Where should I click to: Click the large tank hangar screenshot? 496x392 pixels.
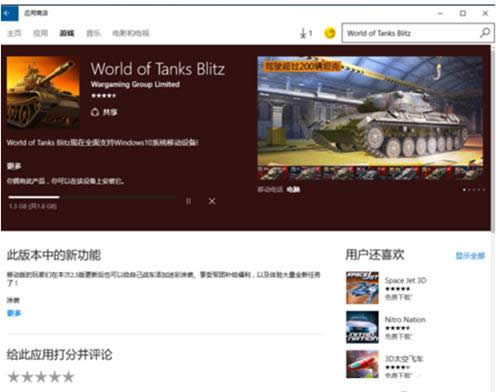(x=370, y=111)
